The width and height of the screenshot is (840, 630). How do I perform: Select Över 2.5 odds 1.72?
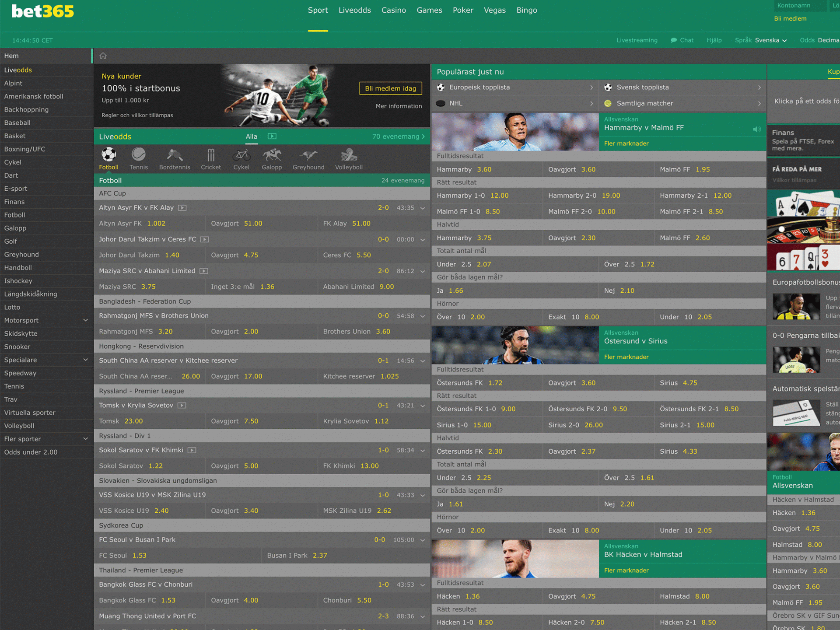682,264
